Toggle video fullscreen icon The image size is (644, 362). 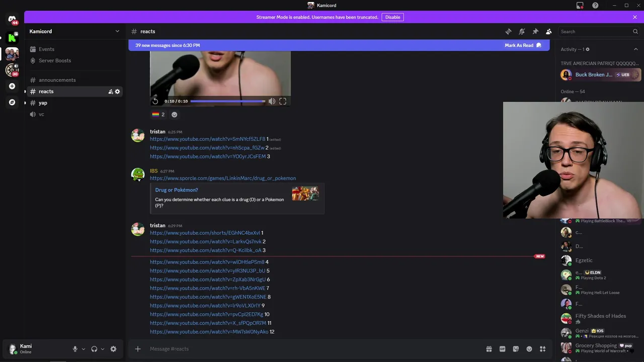[283, 101]
